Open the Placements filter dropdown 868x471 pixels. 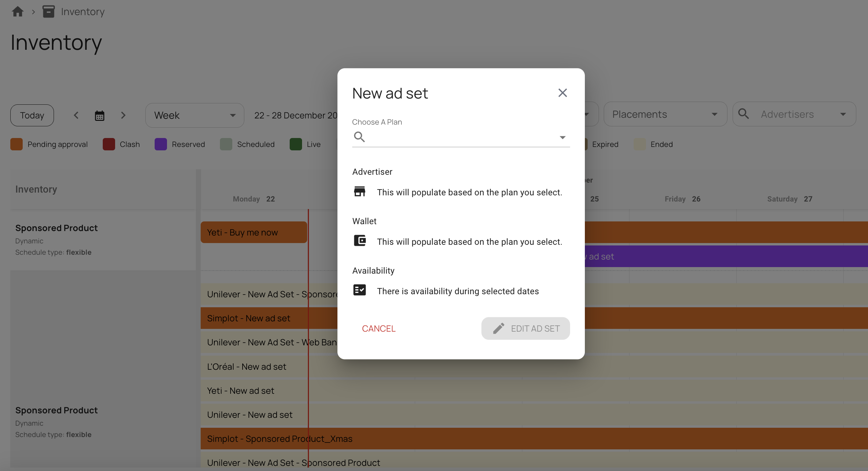665,114
